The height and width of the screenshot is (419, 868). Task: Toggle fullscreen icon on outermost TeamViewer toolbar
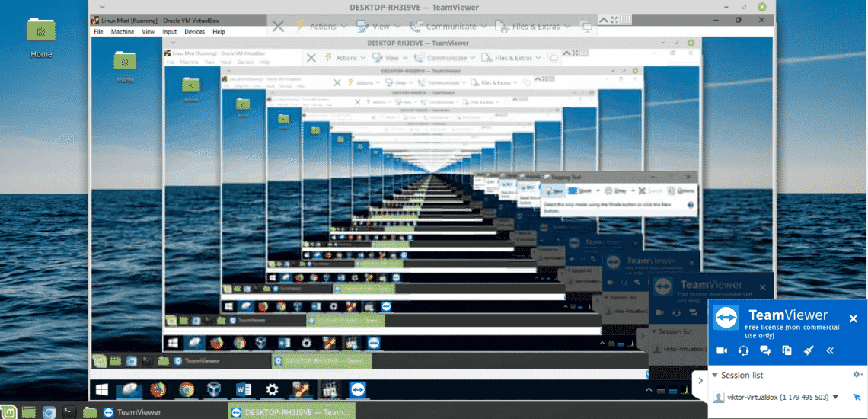613,19
